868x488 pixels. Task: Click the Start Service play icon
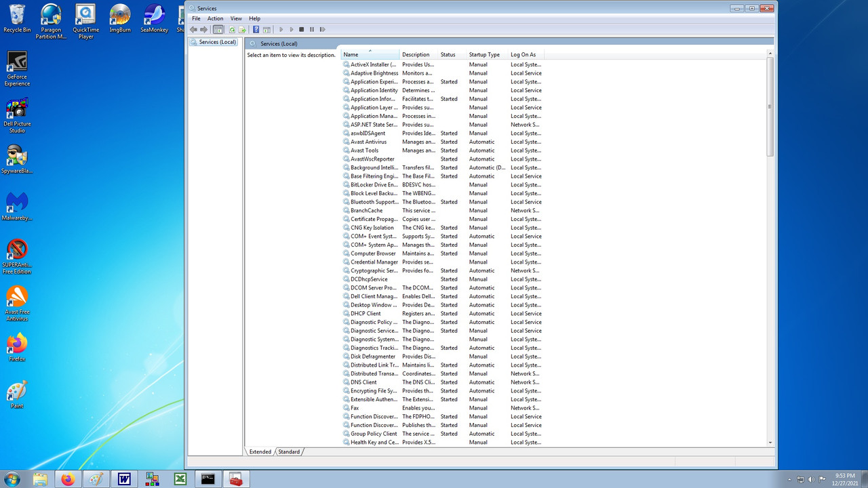(x=281, y=30)
